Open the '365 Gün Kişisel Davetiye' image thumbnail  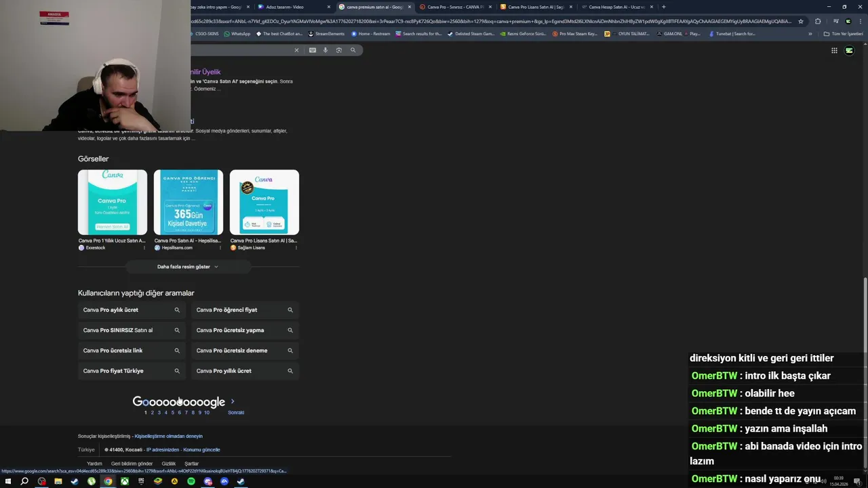tap(189, 202)
